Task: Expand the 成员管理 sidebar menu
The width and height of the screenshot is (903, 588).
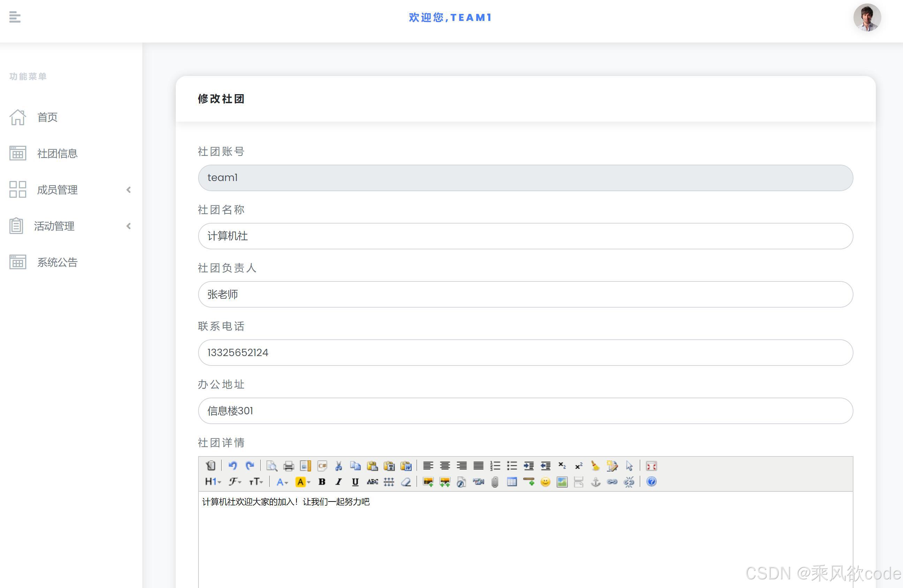Action: point(57,190)
